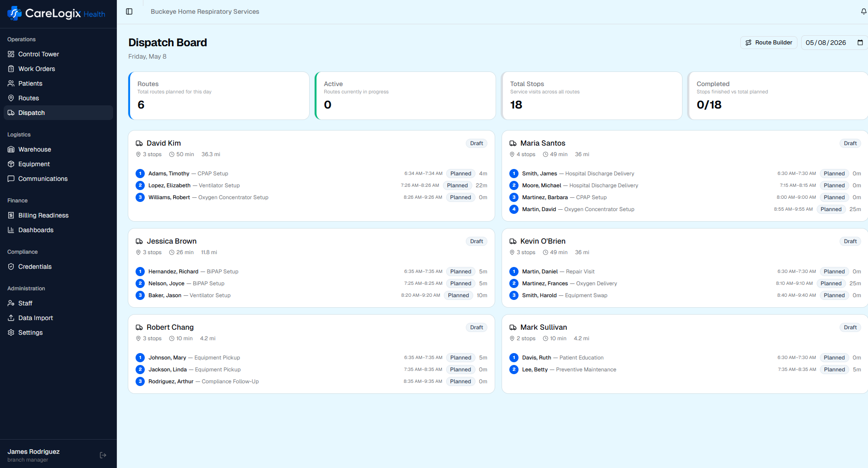Click the Draft badge on Maria Santos's route
Viewport: 868px width, 468px height.
(850, 143)
